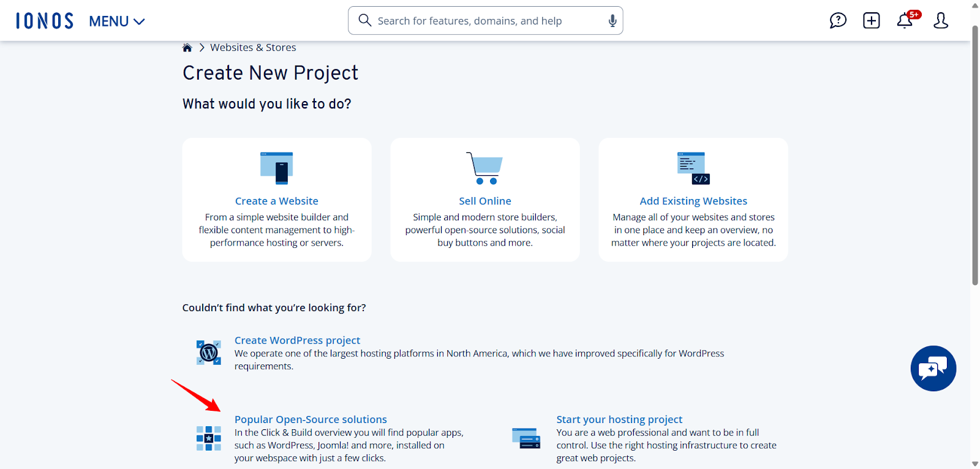The height and width of the screenshot is (469, 980).
Task: Open Create WordPress project link
Action: (297, 340)
